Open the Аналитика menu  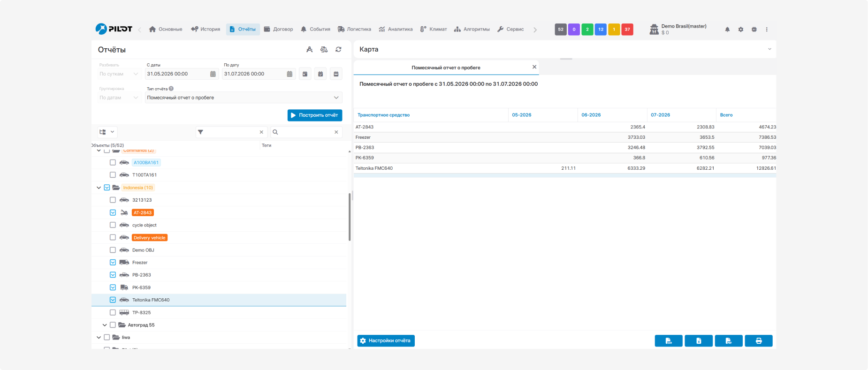396,29
